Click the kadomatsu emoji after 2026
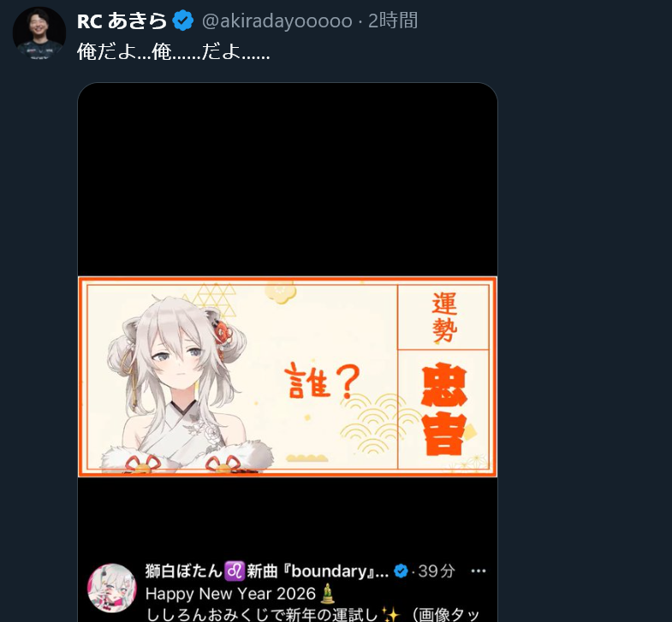This screenshot has width=672, height=622. tap(327, 593)
